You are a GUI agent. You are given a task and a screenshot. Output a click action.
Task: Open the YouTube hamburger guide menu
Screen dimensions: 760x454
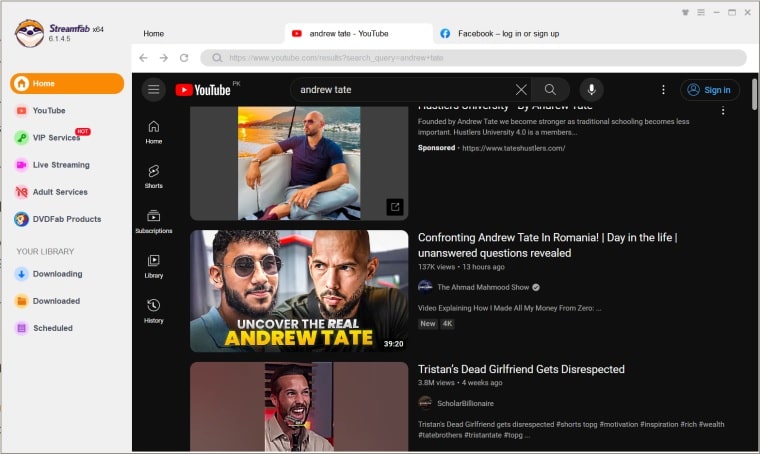pyautogui.click(x=154, y=90)
